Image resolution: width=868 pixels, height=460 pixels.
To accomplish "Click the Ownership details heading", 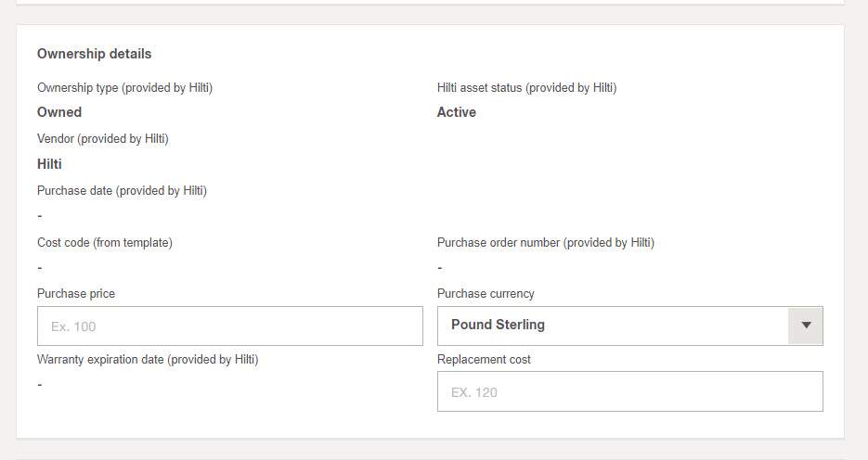I will pos(94,54).
